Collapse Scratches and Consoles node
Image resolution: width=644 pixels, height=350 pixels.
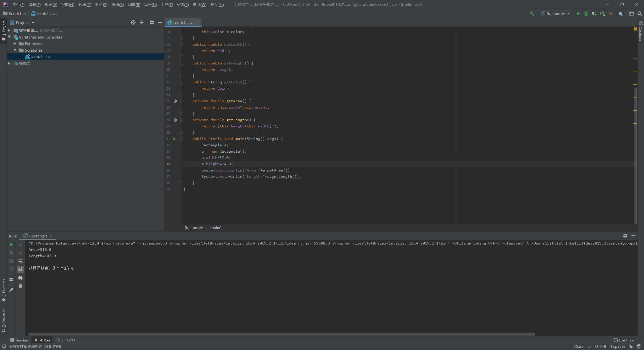pyautogui.click(x=9, y=37)
